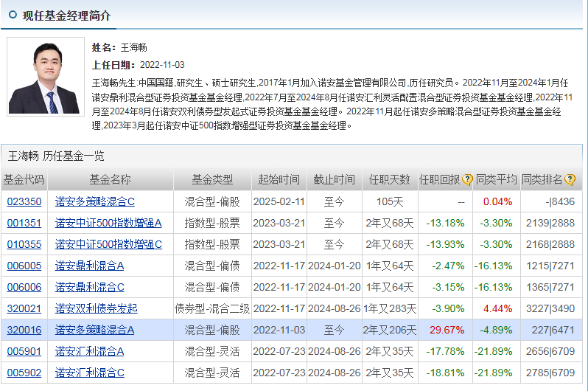Click the ranking value 2656|6709
Viewport: 588px width, 391px height.
[x=550, y=352]
